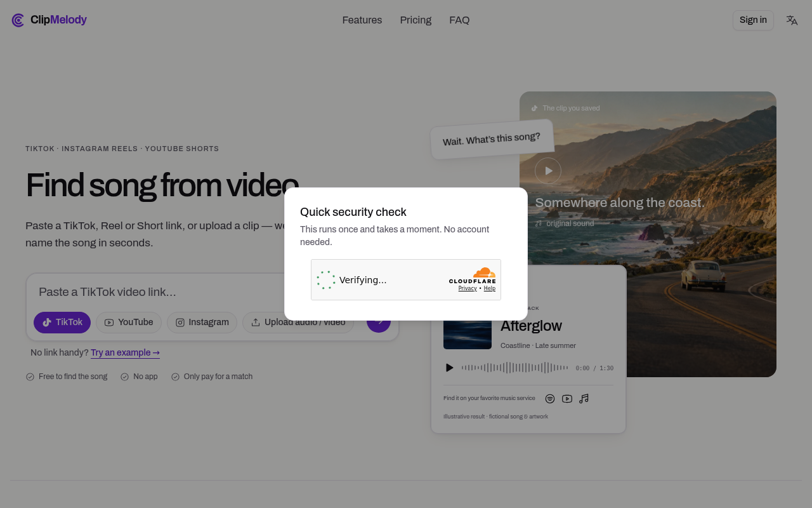Play the saved coastal video clip
This screenshot has width=812, height=508.
(x=548, y=171)
